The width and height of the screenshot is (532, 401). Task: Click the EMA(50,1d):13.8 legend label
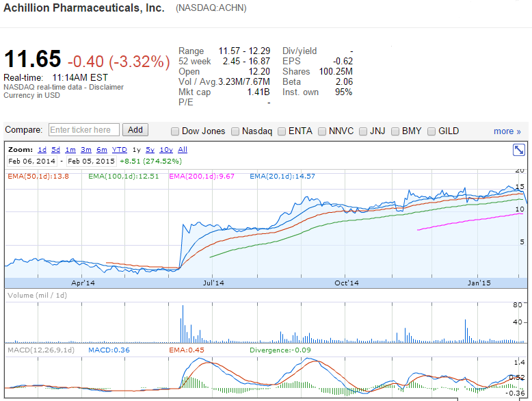pyautogui.click(x=38, y=177)
